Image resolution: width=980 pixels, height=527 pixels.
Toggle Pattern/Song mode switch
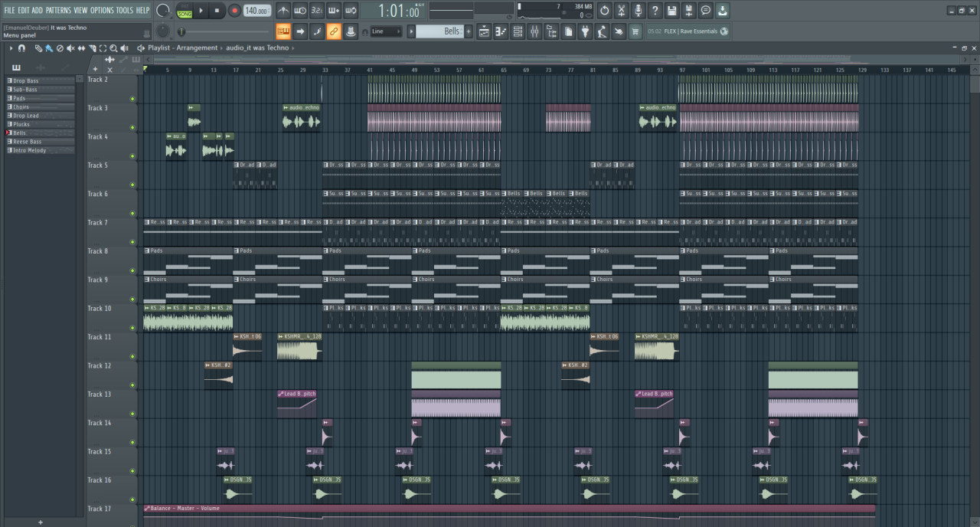point(185,11)
